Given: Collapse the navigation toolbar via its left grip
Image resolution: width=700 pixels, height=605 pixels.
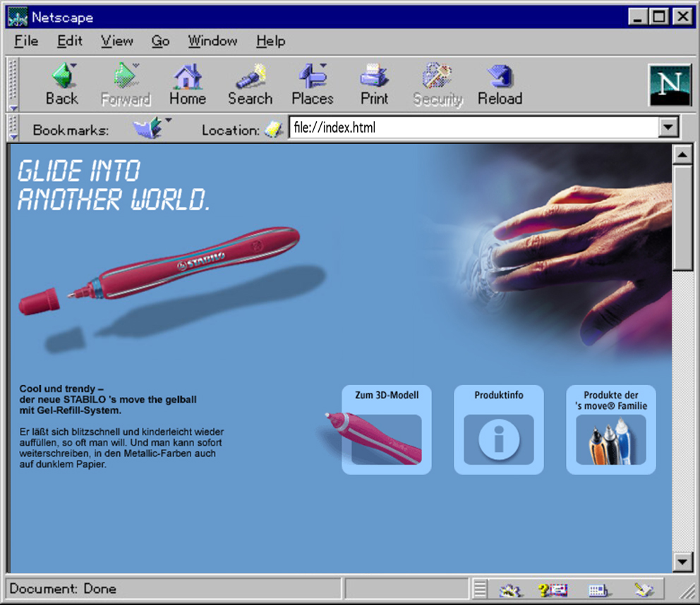Looking at the screenshot, I should [x=12, y=83].
